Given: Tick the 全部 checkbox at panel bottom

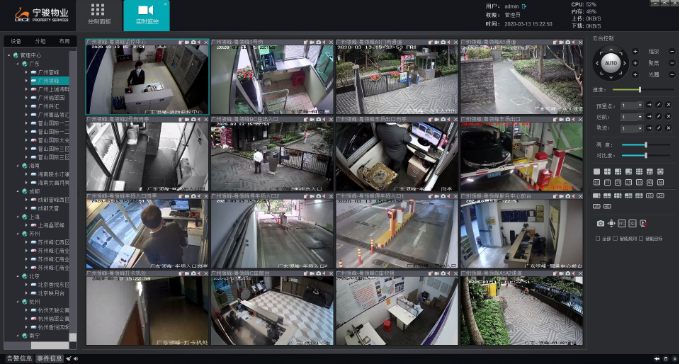Looking at the screenshot, I should [598, 238].
